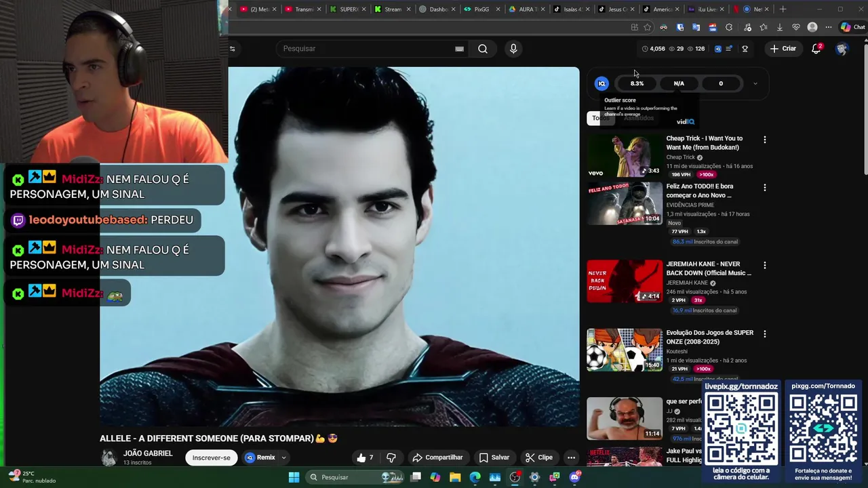Click the 4,056 vidIQ counter in header
This screenshot has height=488, width=868.
tap(654, 49)
